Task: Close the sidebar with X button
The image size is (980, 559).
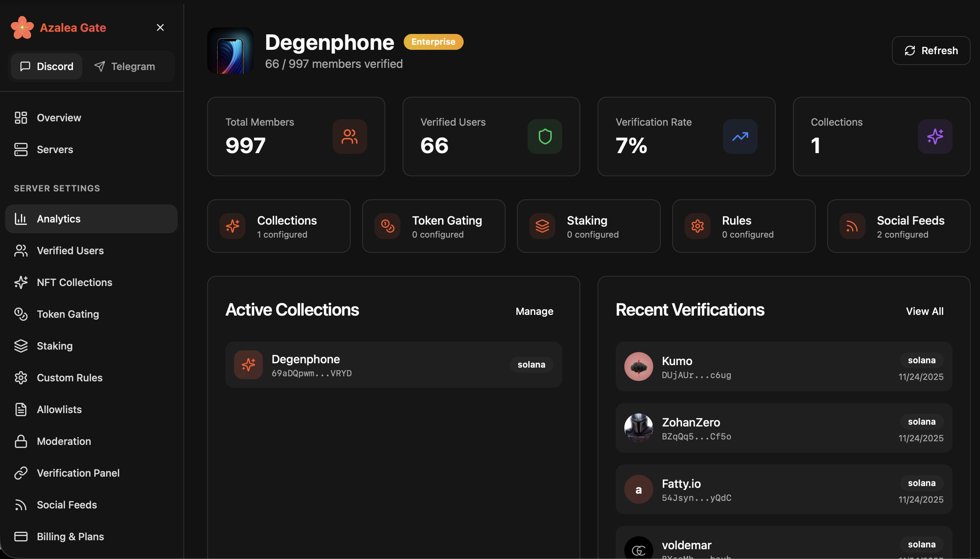Action: [x=160, y=28]
